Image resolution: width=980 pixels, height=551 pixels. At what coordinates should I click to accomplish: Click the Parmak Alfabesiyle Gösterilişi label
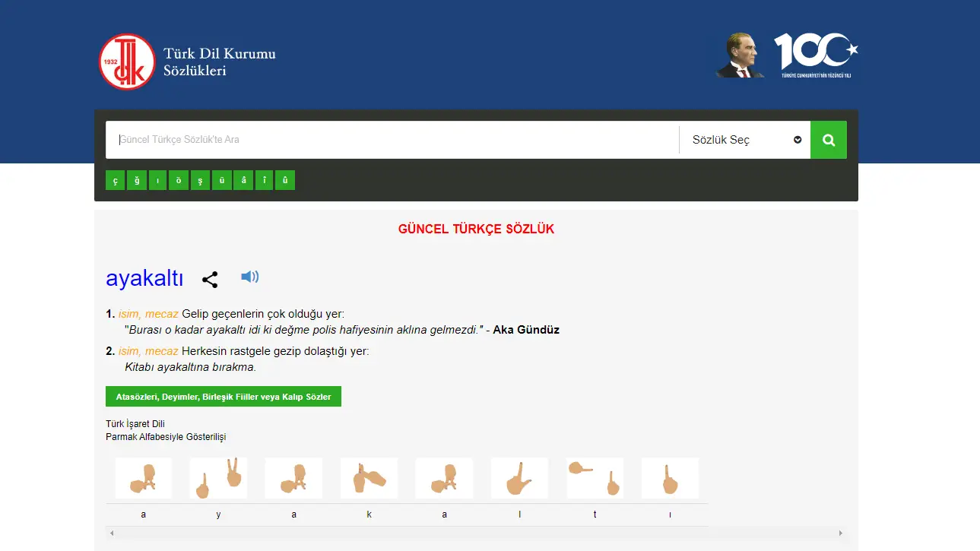(166, 437)
